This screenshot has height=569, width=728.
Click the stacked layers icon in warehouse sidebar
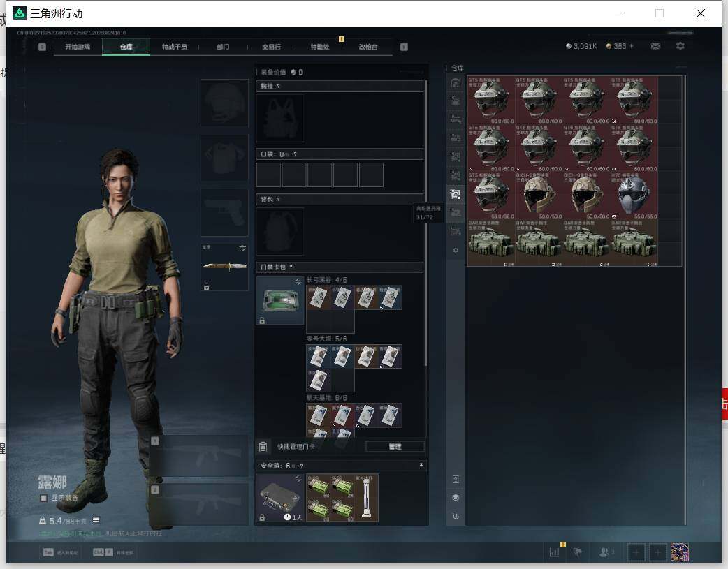456,498
